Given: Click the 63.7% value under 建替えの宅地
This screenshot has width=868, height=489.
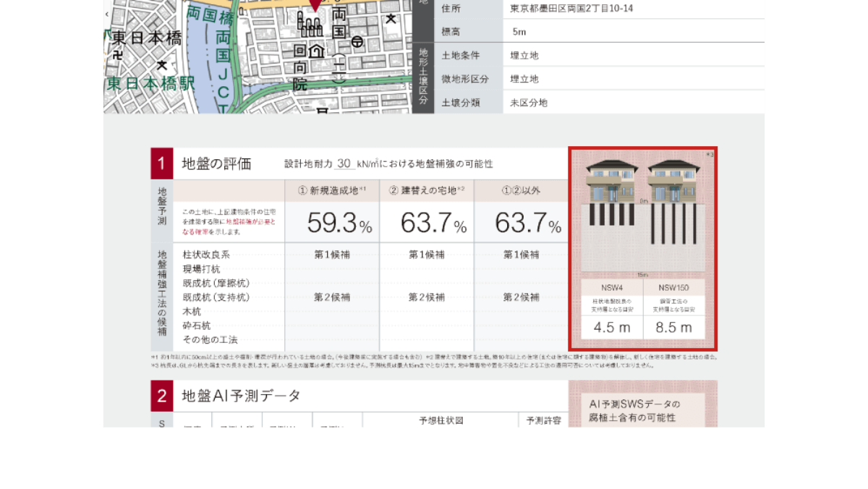Looking at the screenshot, I should (434, 224).
